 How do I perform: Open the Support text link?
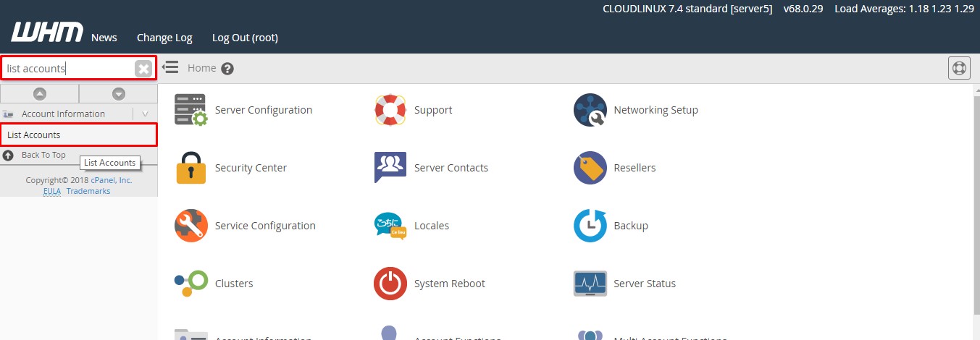click(433, 110)
